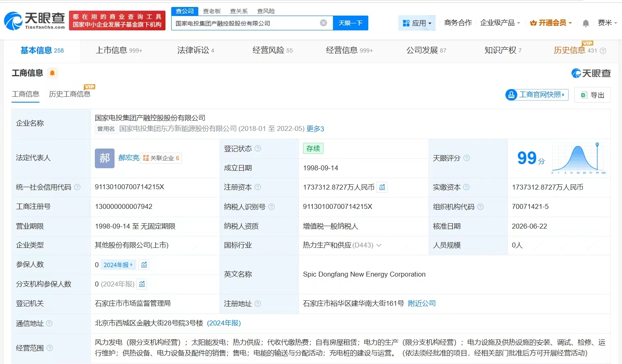Click registration number 130000000007942

point(124,207)
